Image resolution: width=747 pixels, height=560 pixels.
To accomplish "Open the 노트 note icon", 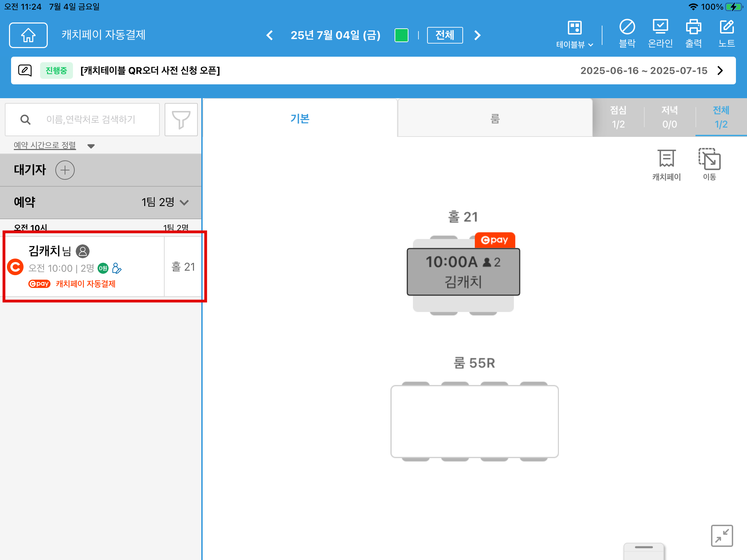I will (x=727, y=34).
